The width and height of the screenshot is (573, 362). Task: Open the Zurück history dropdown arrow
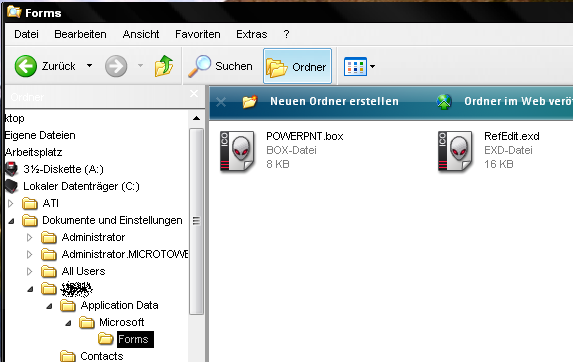pyautogui.click(x=89, y=66)
